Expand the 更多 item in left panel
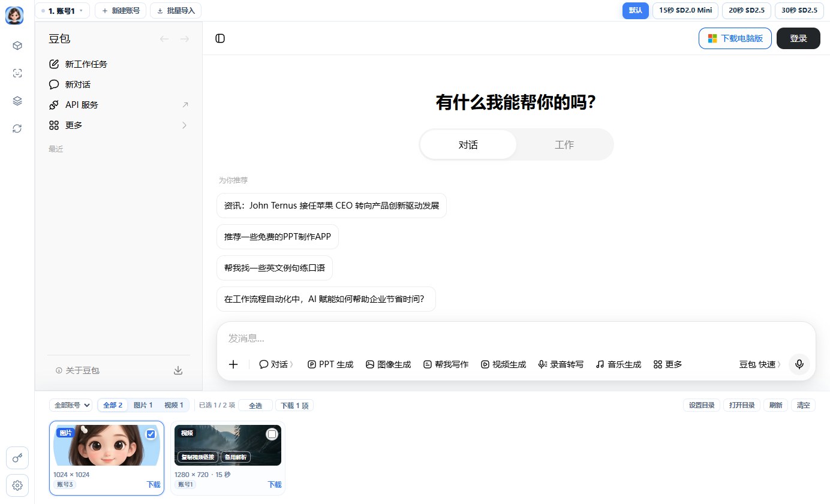This screenshot has width=830, height=504. [x=118, y=125]
